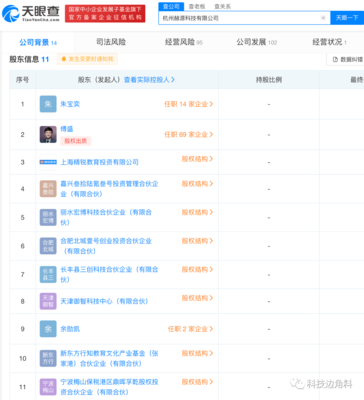Screen dimensions: 364x400
Task: Select the 查关系 search mode tab
Action: pyautogui.click(x=222, y=6)
